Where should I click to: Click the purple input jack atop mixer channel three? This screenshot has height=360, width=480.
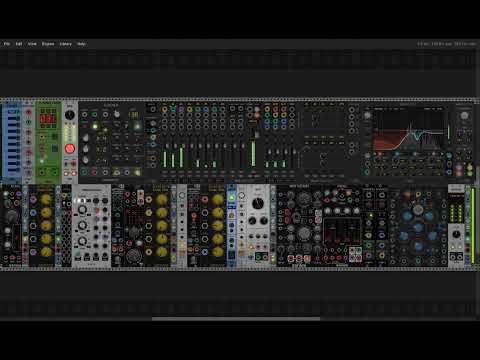tap(181, 109)
